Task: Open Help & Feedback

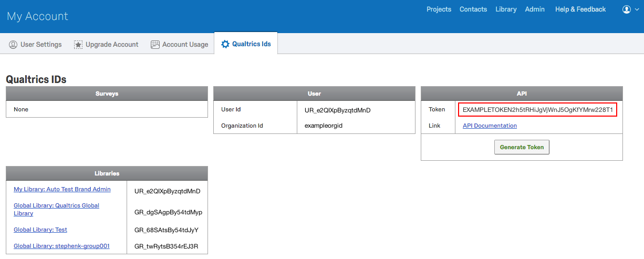Action: [580, 9]
